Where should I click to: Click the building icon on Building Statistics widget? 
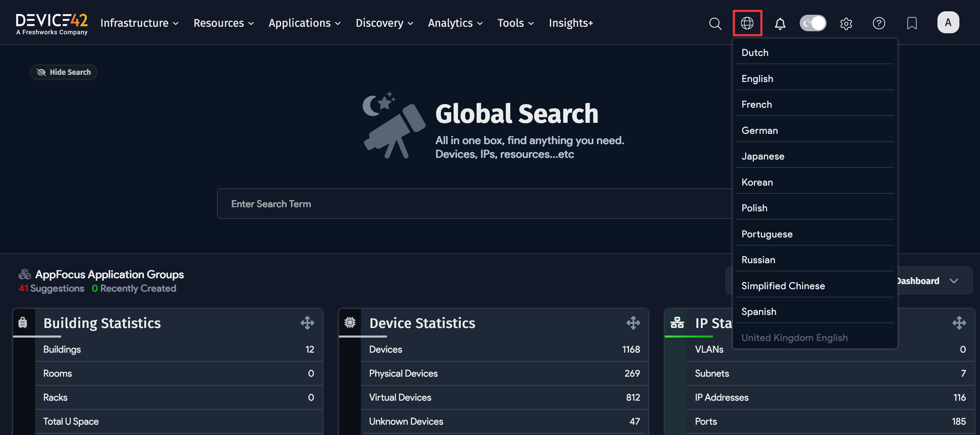(x=23, y=323)
